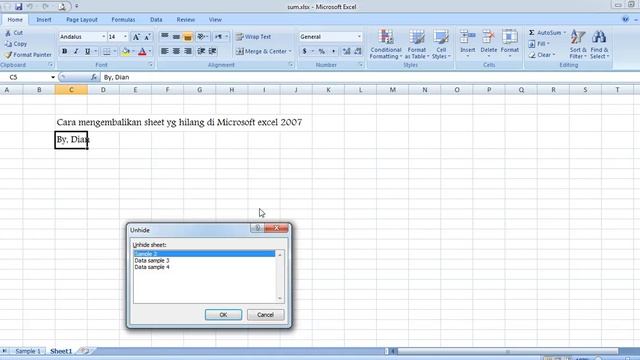Center text horizontally
Viewport: 640px width, 360px height.
[x=176, y=51]
